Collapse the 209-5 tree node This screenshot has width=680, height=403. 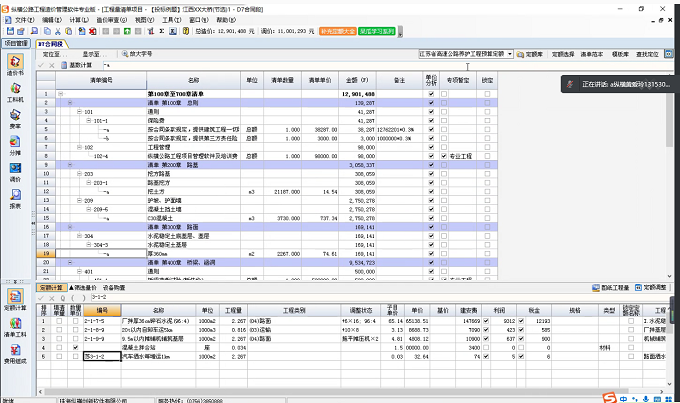tap(88, 209)
